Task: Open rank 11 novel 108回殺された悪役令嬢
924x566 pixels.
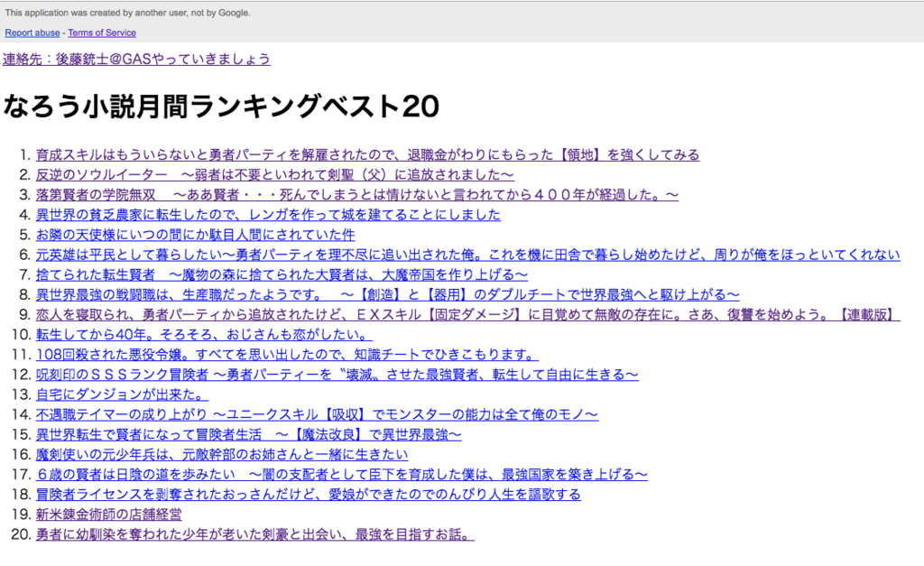Action: click(287, 355)
